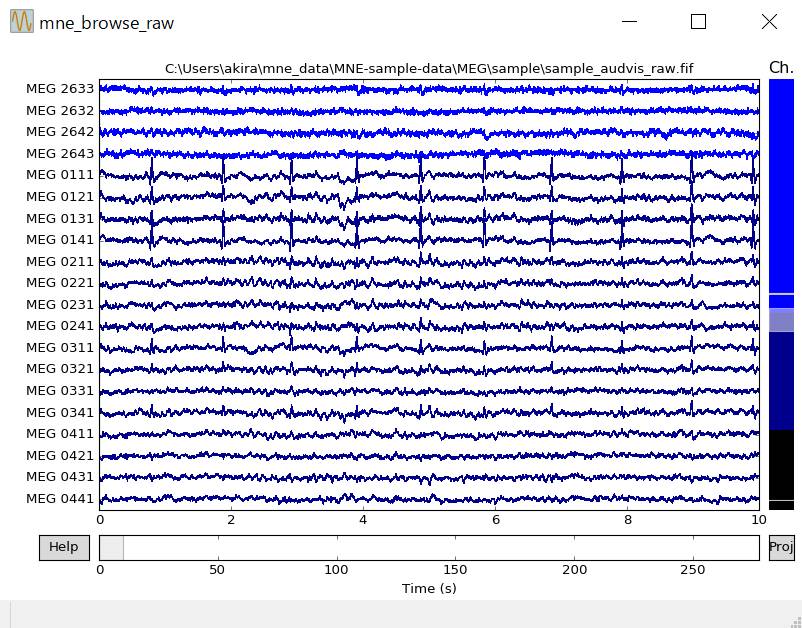The width and height of the screenshot is (802, 628).
Task: Close the mne_browse_raw window
Action: (768, 22)
